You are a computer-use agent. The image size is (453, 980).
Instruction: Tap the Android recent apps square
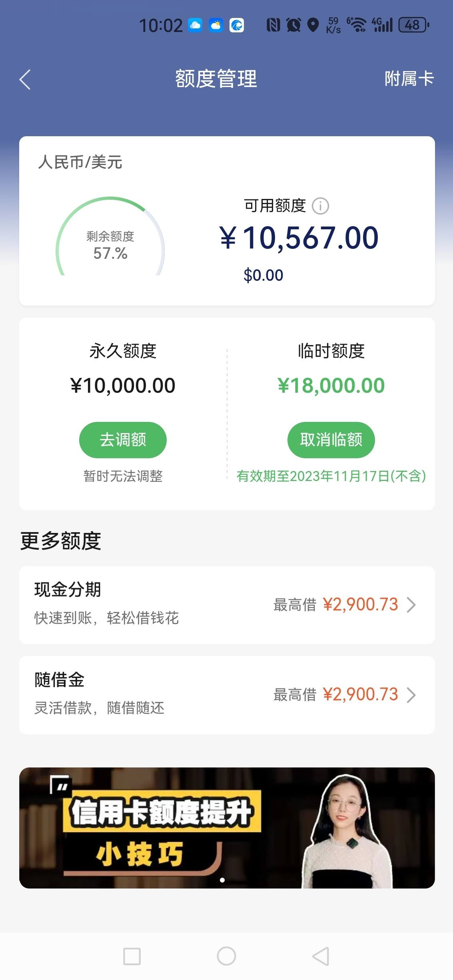pyautogui.click(x=132, y=956)
